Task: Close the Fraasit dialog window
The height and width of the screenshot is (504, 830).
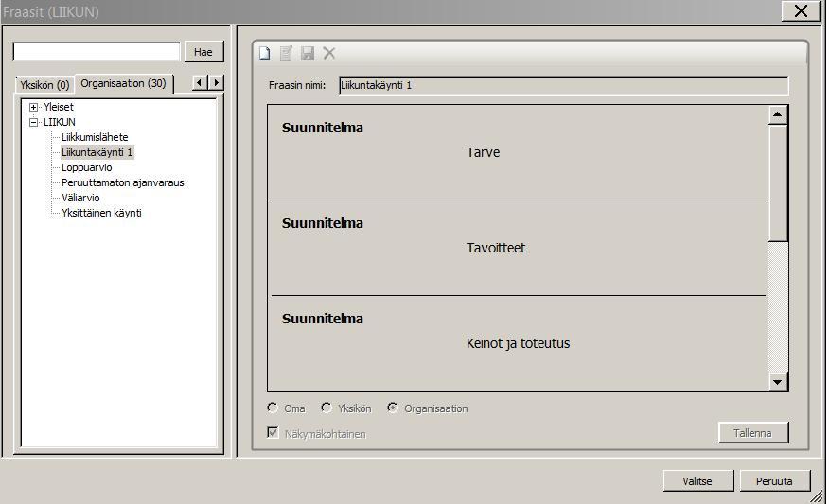Action: click(801, 11)
